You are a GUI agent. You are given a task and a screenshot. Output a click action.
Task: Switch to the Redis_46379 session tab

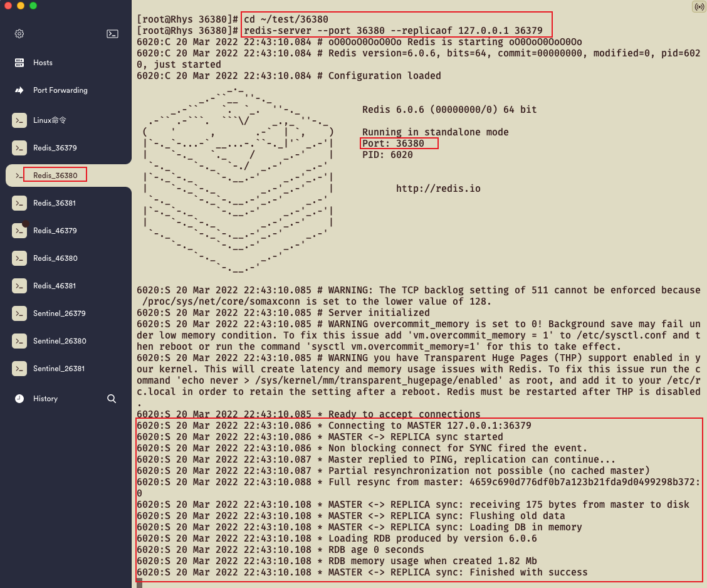click(55, 231)
